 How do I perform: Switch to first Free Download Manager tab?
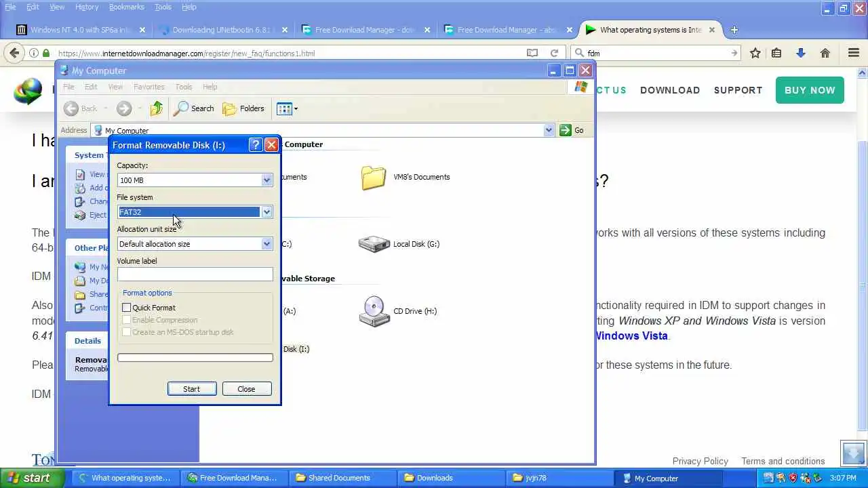[x=365, y=30]
